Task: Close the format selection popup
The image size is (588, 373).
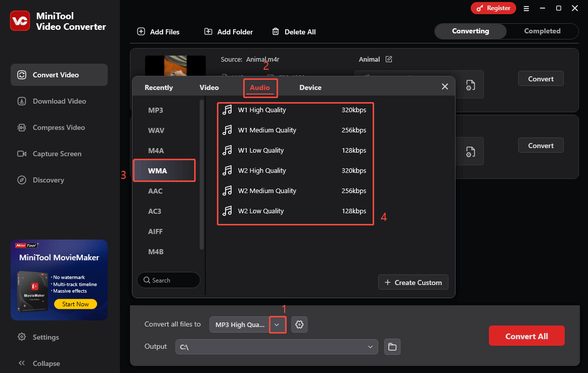Action: (445, 86)
